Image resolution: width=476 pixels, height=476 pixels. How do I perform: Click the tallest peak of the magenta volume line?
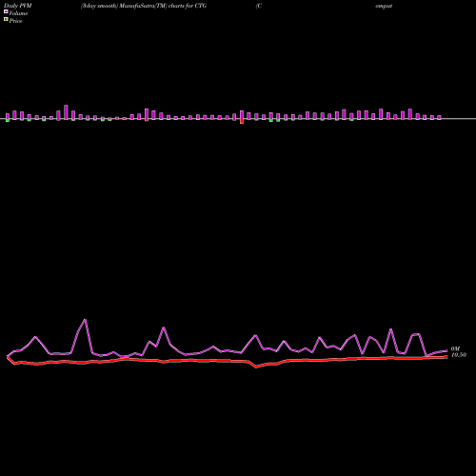click(x=85, y=320)
